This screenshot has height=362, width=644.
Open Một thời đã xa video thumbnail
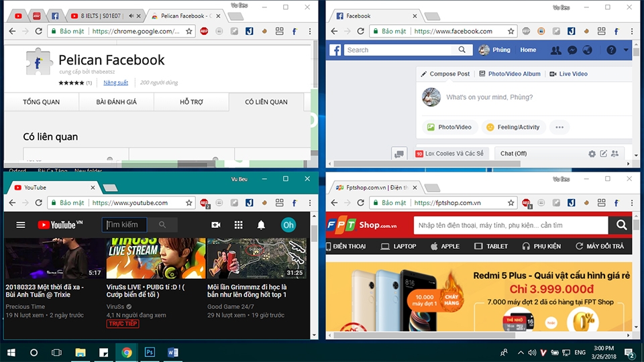click(x=54, y=259)
